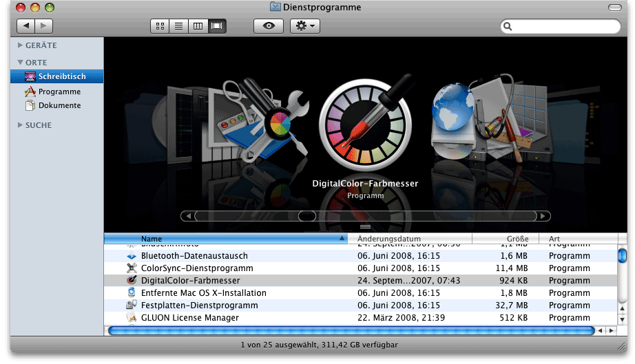Screen dimensions: 635x364
Task: Click the GLUON License Manager file icon
Action: (x=132, y=317)
